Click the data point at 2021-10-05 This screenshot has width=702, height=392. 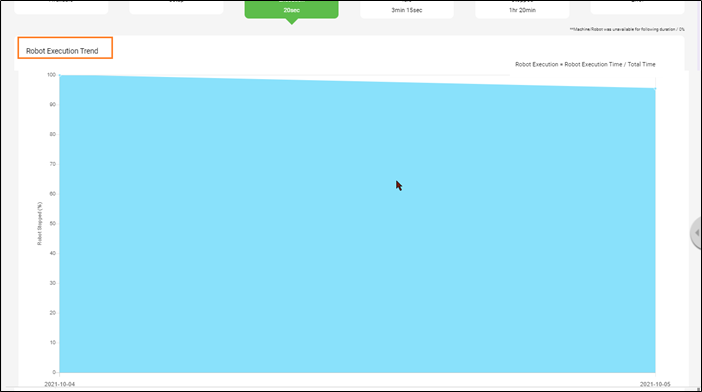click(655, 89)
